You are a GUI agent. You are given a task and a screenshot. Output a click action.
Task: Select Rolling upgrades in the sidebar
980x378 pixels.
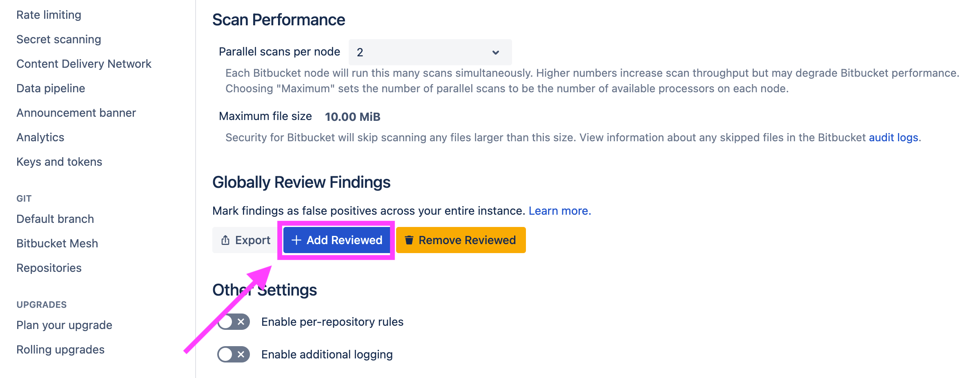point(60,349)
